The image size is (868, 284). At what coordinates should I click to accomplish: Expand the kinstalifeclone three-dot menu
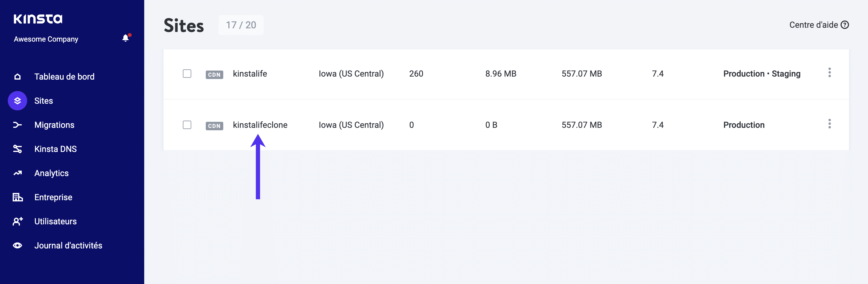tap(829, 124)
